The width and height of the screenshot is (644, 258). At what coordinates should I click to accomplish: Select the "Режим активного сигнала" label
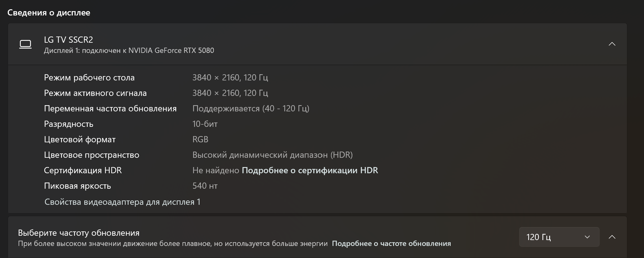tap(95, 93)
